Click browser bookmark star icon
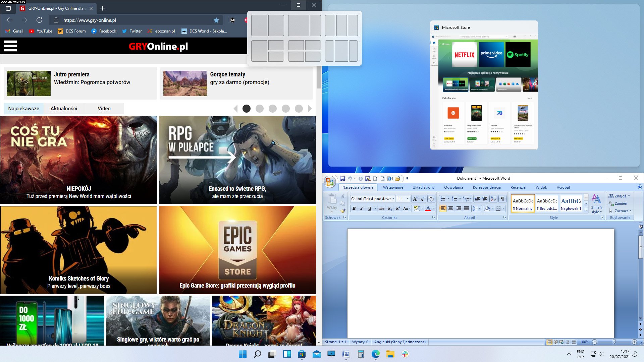The image size is (644, 362). point(216,20)
